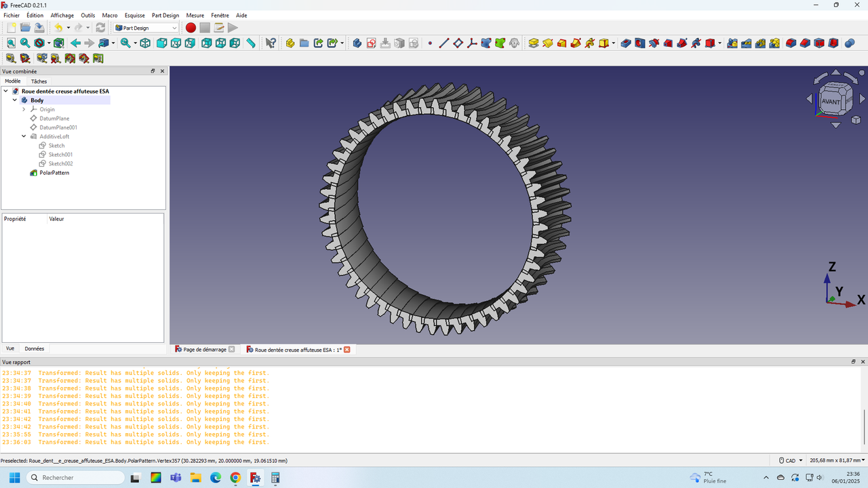This screenshot has height=488, width=868.
Task: Set front view
Action: click(x=161, y=43)
